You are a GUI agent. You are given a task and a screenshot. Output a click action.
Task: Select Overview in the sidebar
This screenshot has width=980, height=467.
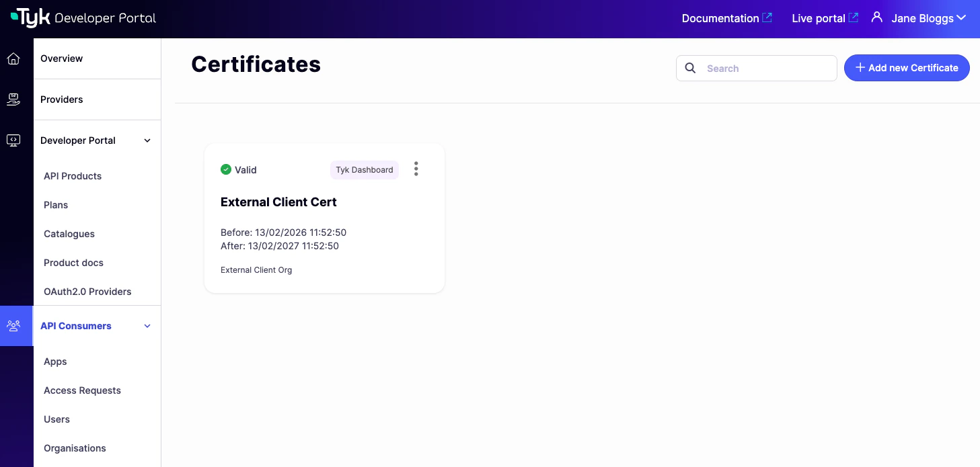[x=61, y=58]
